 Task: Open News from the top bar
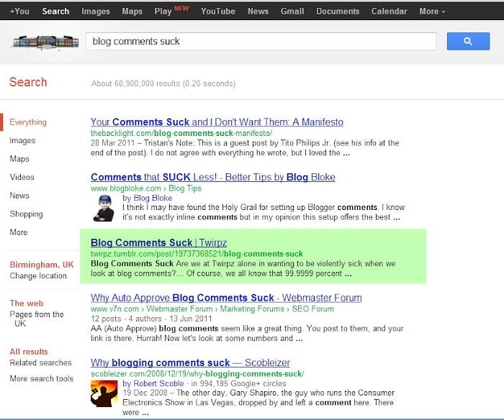tap(258, 12)
